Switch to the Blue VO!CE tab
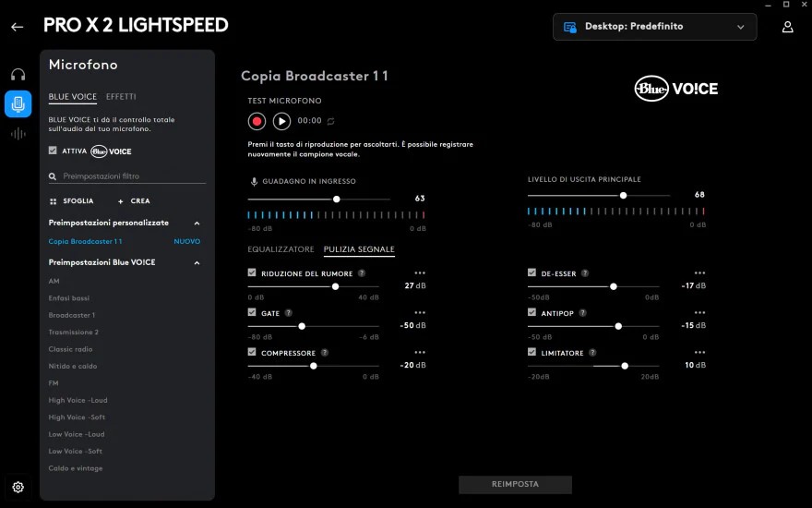 (73, 97)
